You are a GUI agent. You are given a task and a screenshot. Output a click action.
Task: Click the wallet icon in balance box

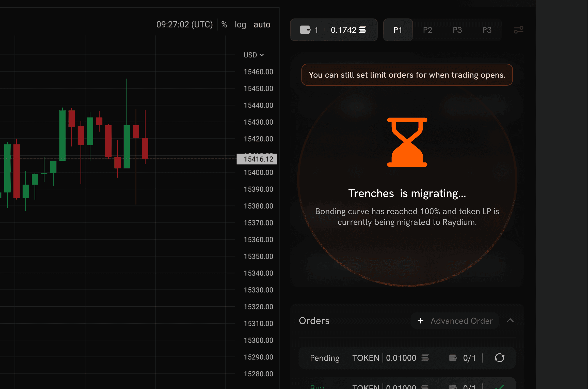[x=305, y=30]
